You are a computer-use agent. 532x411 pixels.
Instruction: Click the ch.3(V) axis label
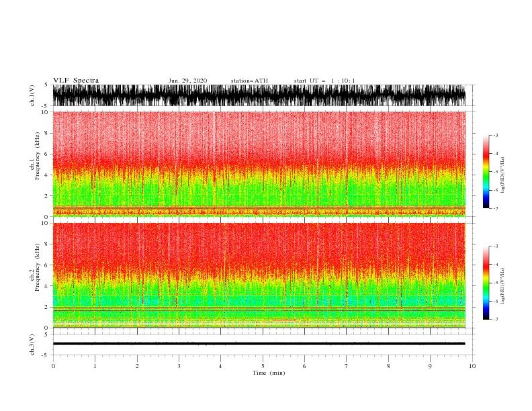pyautogui.click(x=32, y=345)
